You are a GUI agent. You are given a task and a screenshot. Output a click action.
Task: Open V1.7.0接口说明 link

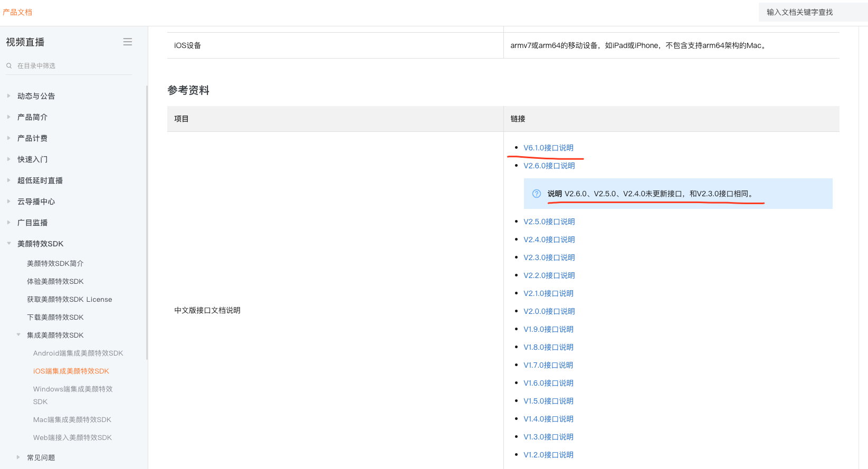click(548, 365)
